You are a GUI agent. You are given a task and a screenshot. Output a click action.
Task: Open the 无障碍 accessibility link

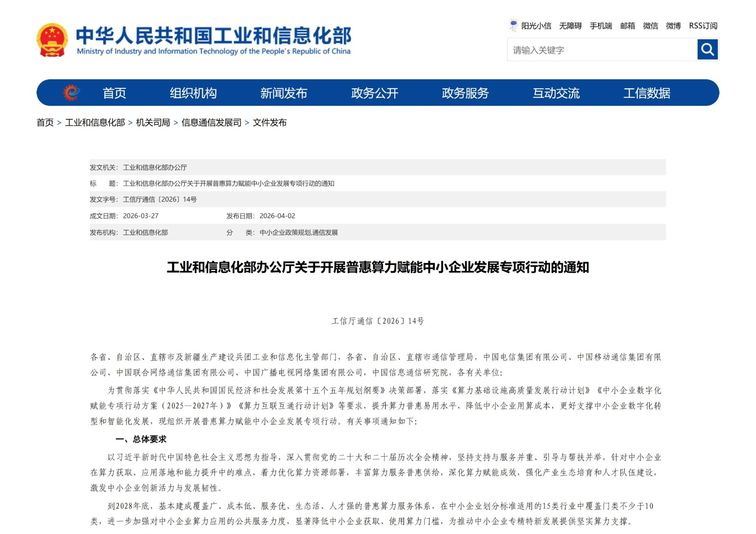pyautogui.click(x=571, y=26)
